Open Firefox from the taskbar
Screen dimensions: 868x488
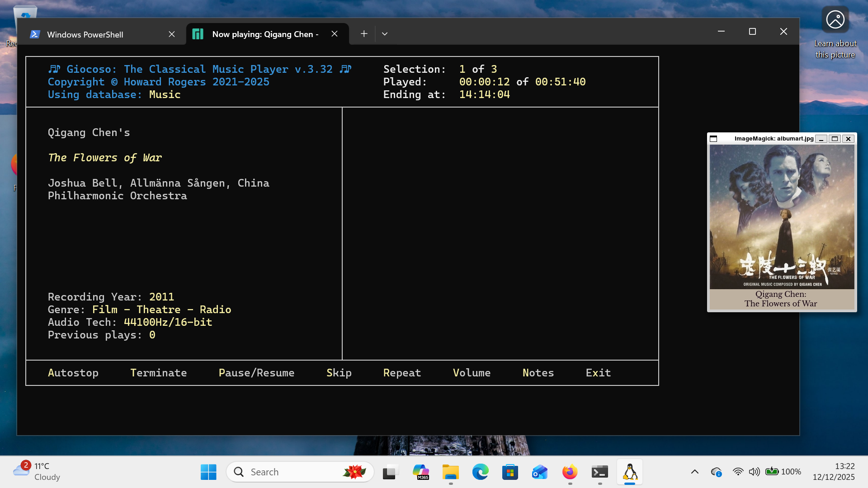[x=570, y=472]
